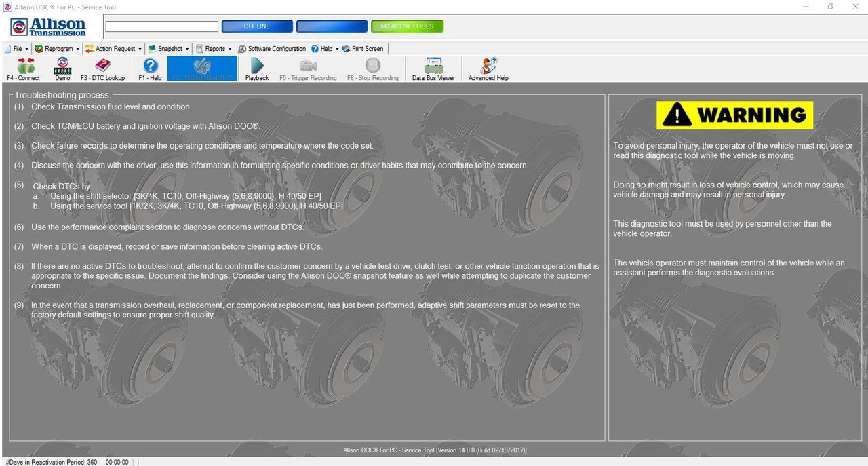Open the File menu

point(17,49)
